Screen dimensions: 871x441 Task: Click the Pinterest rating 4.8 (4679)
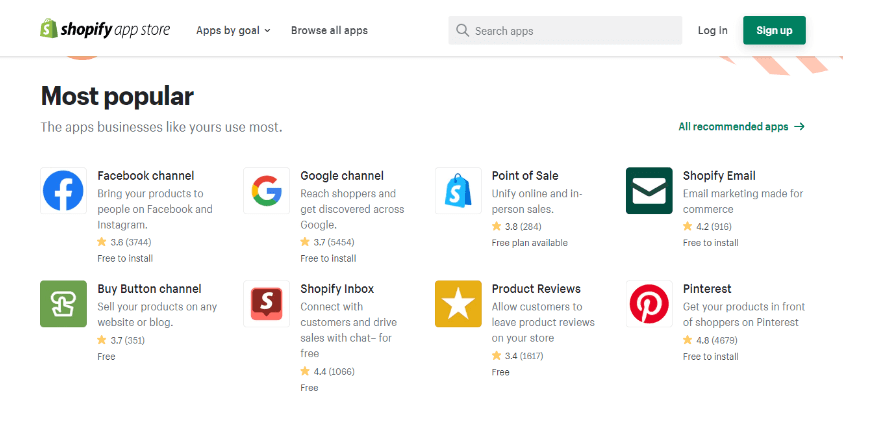click(x=717, y=340)
